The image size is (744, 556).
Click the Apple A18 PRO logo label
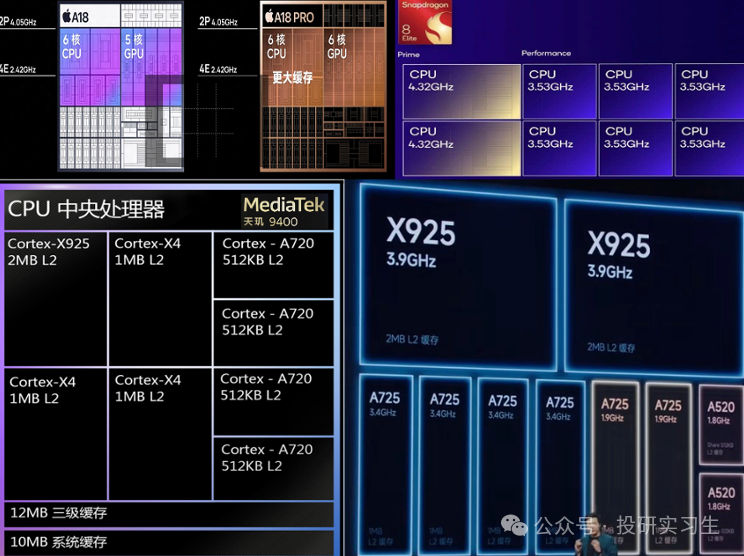(x=289, y=18)
